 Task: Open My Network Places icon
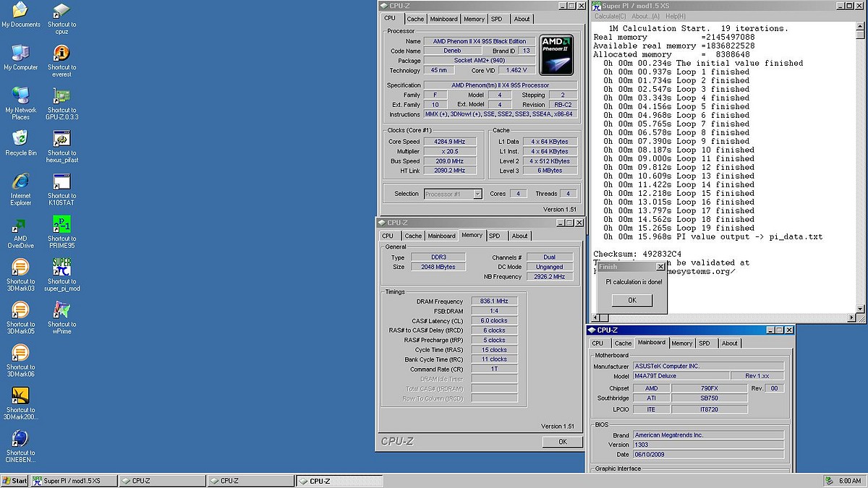pos(21,104)
